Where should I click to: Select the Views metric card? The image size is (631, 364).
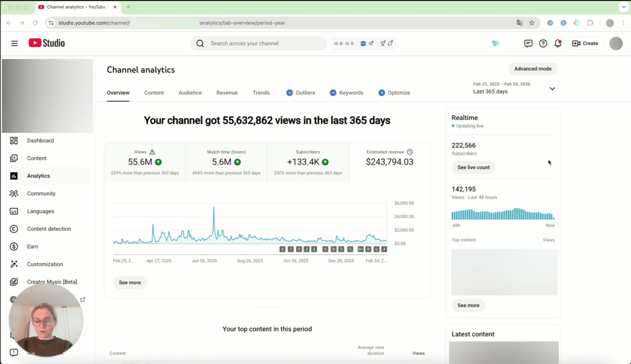(145, 162)
